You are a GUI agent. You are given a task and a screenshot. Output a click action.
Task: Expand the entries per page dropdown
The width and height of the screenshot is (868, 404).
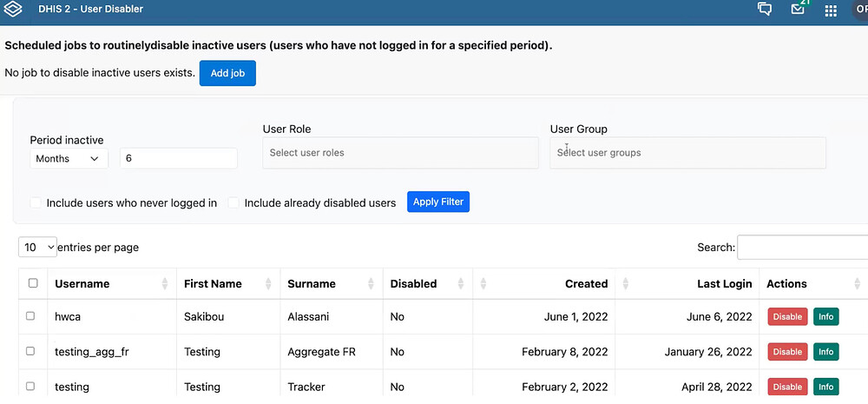tap(38, 248)
